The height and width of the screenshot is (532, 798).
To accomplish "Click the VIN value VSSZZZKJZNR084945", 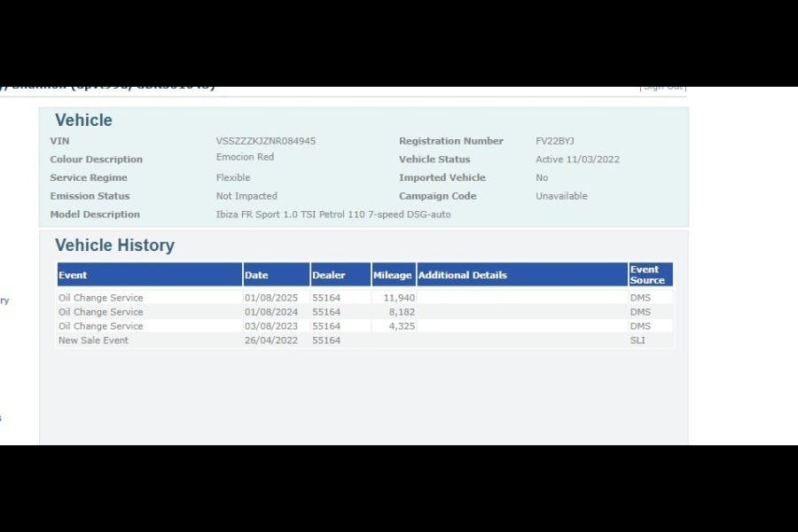I will [265, 141].
